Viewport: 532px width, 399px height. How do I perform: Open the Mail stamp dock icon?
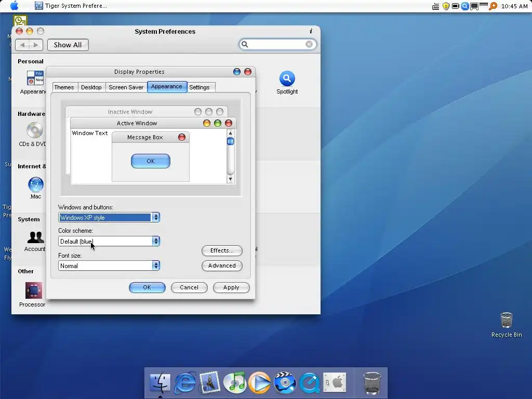point(210,383)
